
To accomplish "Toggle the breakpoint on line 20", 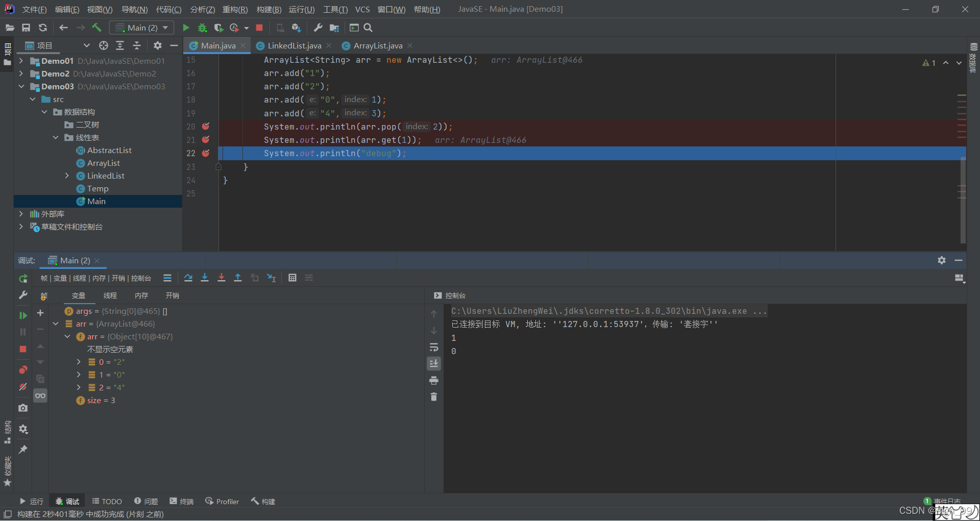I will [206, 126].
